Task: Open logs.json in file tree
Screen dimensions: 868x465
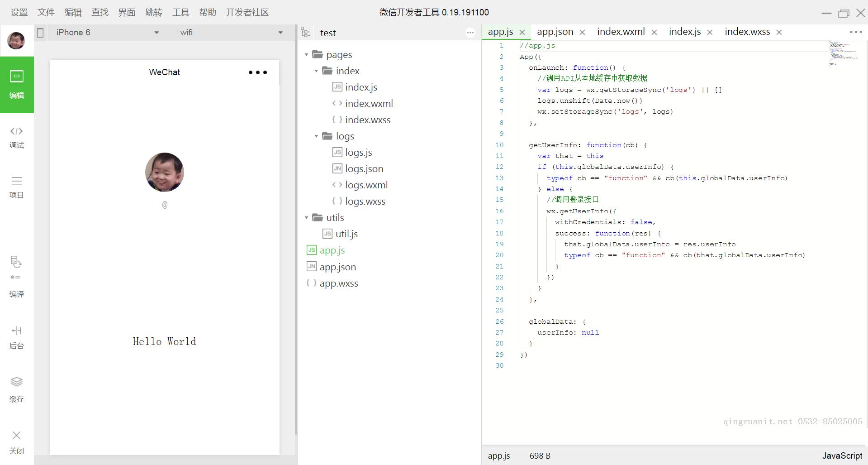Action: point(364,169)
